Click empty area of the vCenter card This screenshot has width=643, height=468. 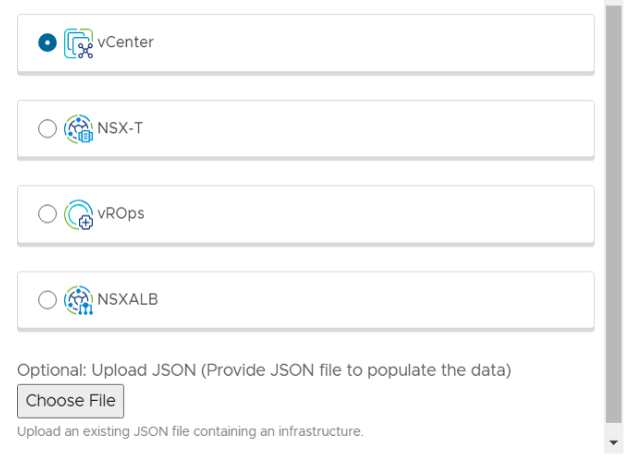380,43
